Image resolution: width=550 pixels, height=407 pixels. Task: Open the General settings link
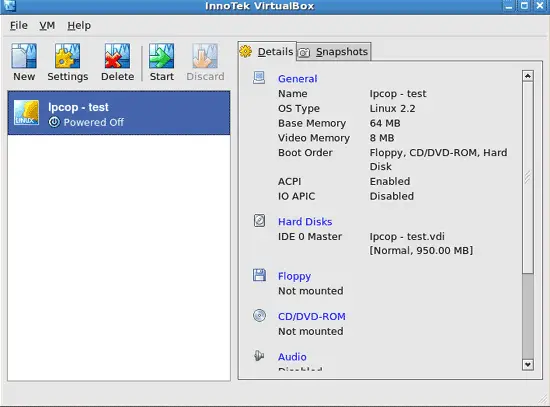297,79
